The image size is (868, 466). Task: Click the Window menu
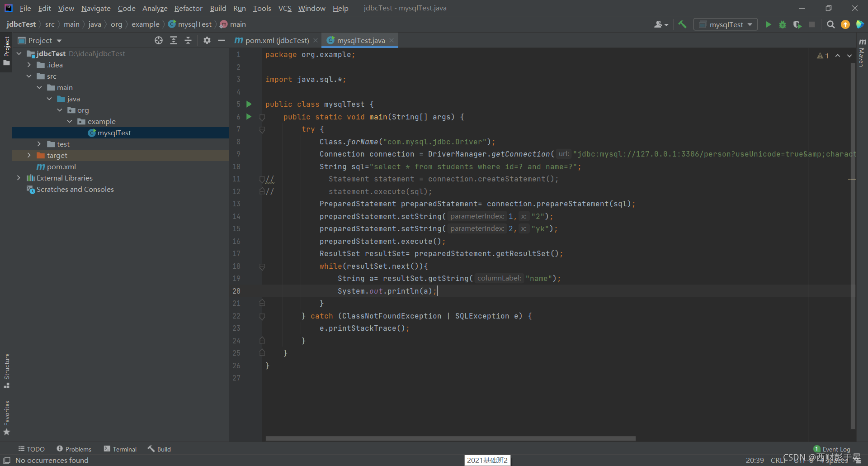[311, 8]
